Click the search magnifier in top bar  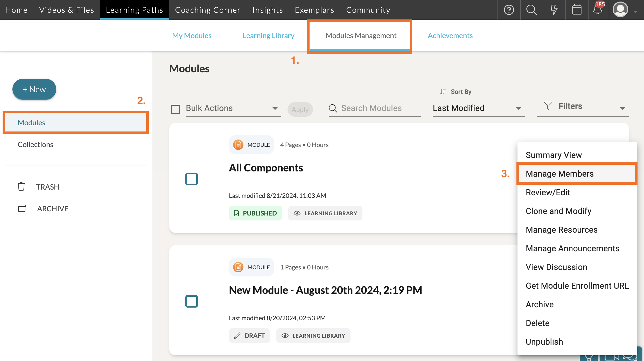pyautogui.click(x=531, y=10)
